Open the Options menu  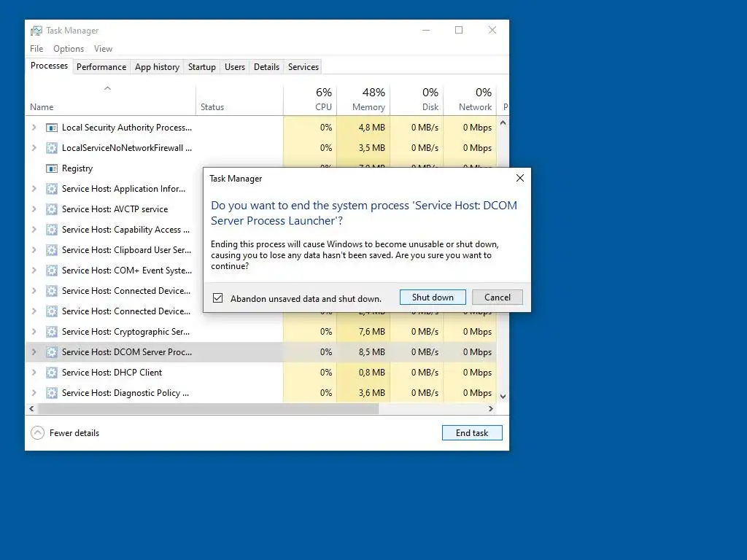coord(69,49)
